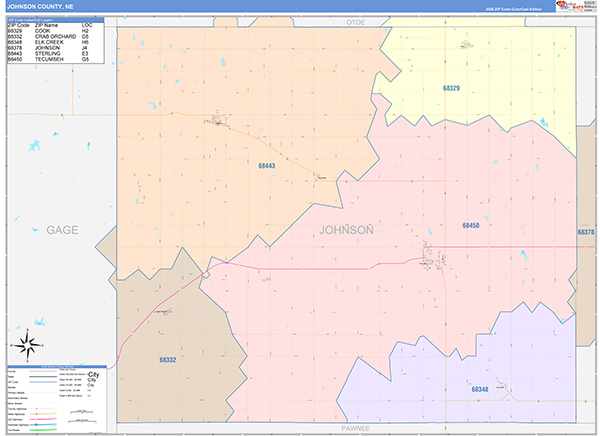600x436 pixels.
Task: Click the ZIP Code Index blue header bar
Action: point(55,20)
